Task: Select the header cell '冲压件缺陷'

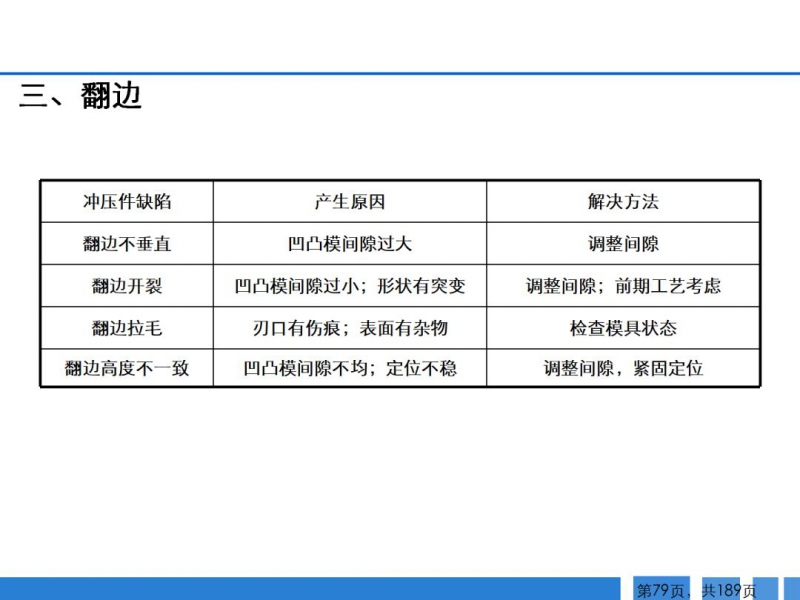Action: (127, 202)
